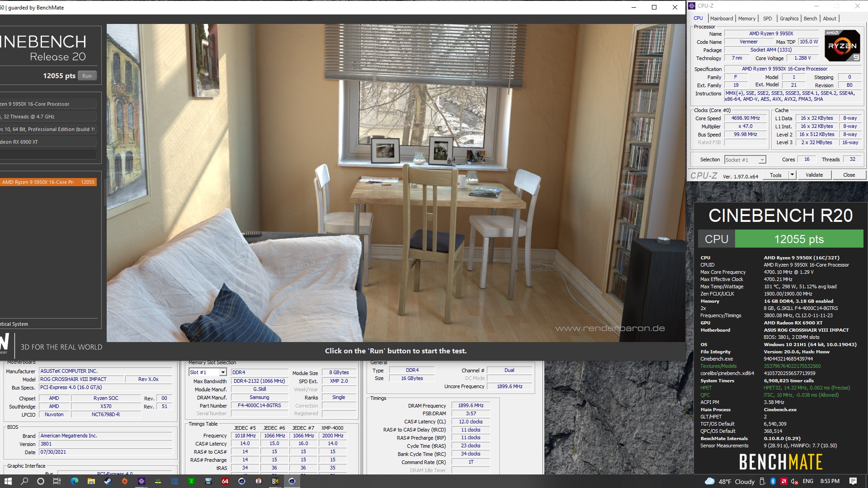The image size is (868, 488).
Task: Click the ENG language indicator
Action: point(808,481)
